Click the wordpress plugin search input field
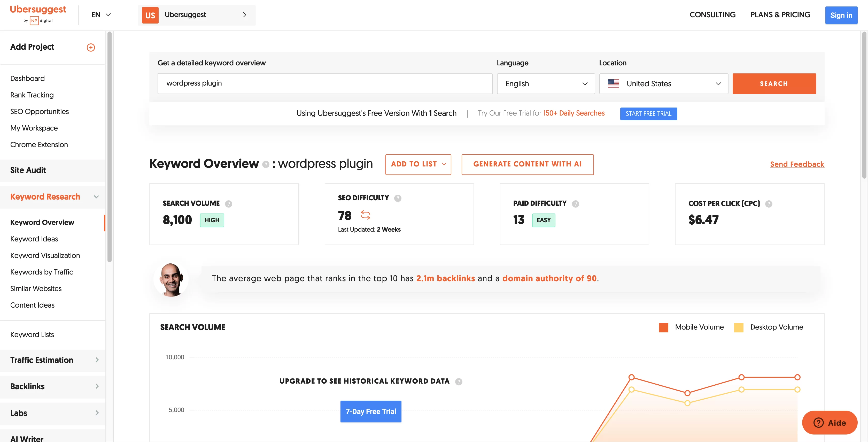Image resolution: width=868 pixels, height=442 pixels. pos(325,83)
